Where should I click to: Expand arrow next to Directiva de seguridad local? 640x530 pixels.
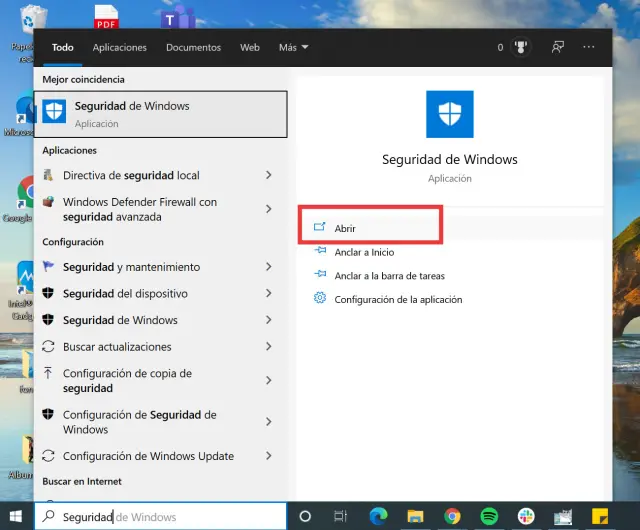point(269,175)
